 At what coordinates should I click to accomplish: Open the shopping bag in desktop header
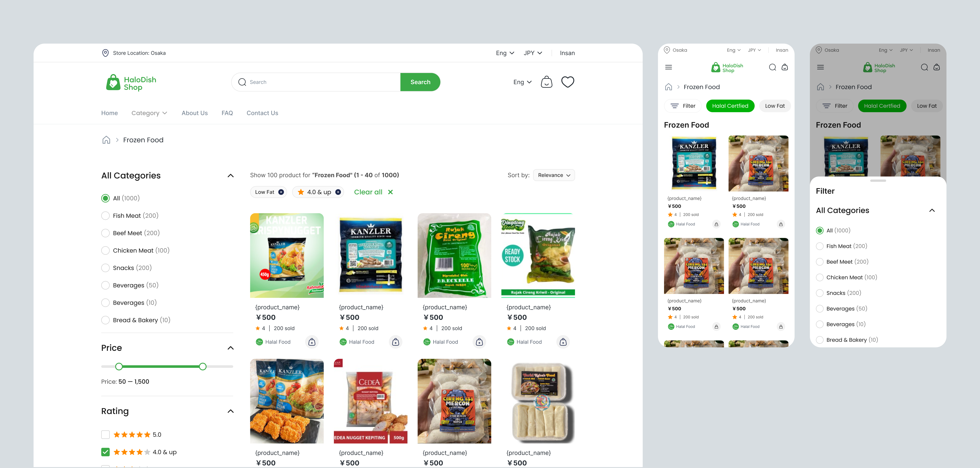click(x=546, y=82)
